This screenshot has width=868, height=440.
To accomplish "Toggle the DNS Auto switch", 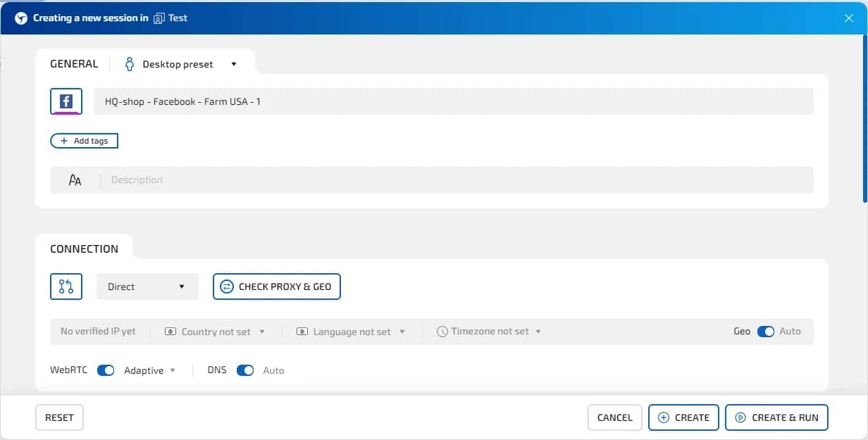I will pyautogui.click(x=245, y=370).
